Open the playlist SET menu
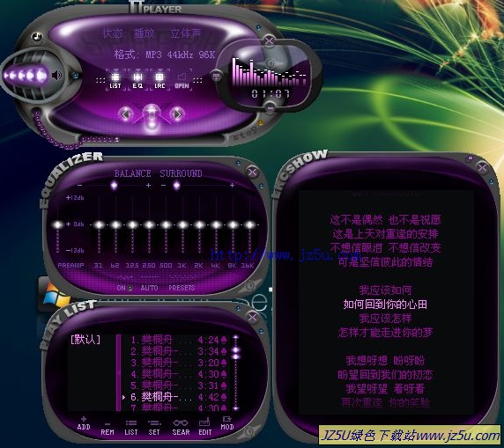This screenshot has width=504, height=448. [154, 429]
